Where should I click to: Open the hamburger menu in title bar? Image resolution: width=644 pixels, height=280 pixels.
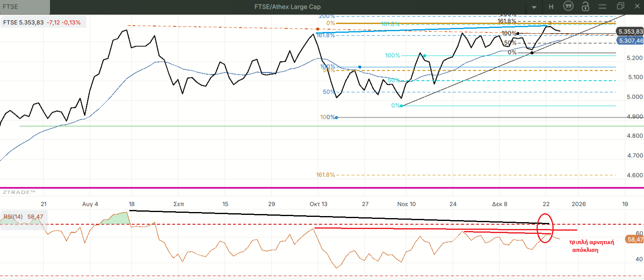(602, 6)
